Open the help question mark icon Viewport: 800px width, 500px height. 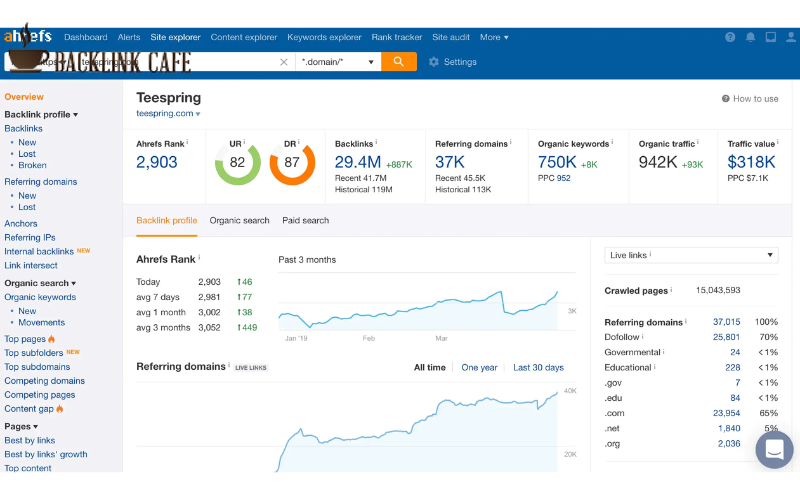(x=730, y=37)
